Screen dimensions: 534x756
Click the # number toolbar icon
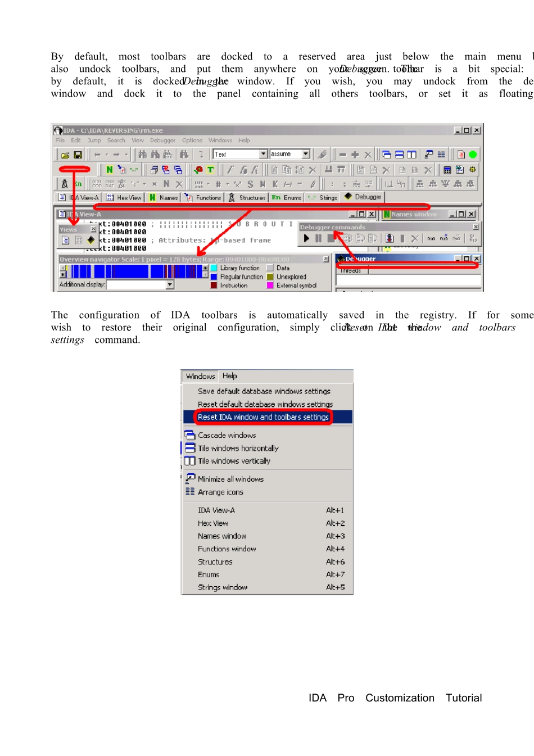218,184
